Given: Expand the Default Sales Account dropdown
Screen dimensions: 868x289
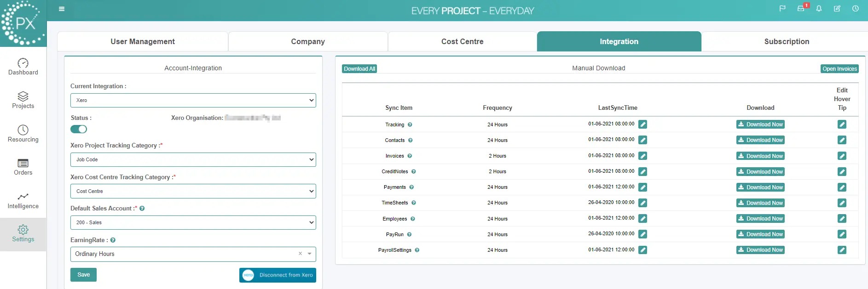Looking at the screenshot, I should click(193, 222).
